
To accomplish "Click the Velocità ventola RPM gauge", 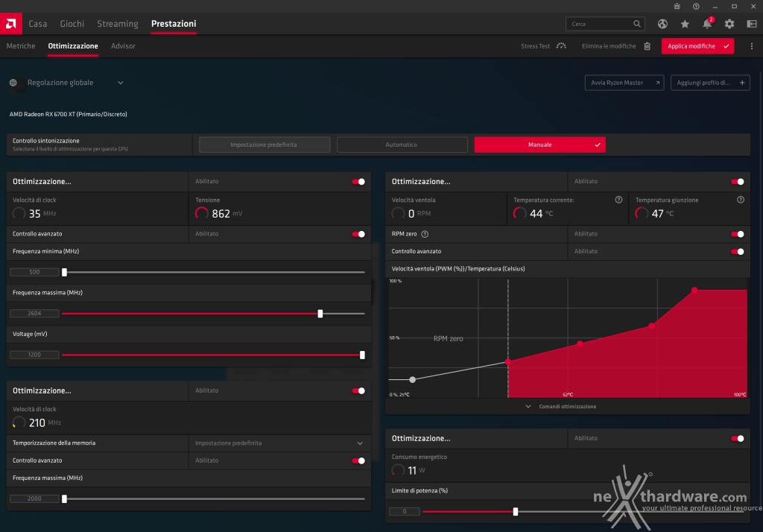I will coord(398,213).
